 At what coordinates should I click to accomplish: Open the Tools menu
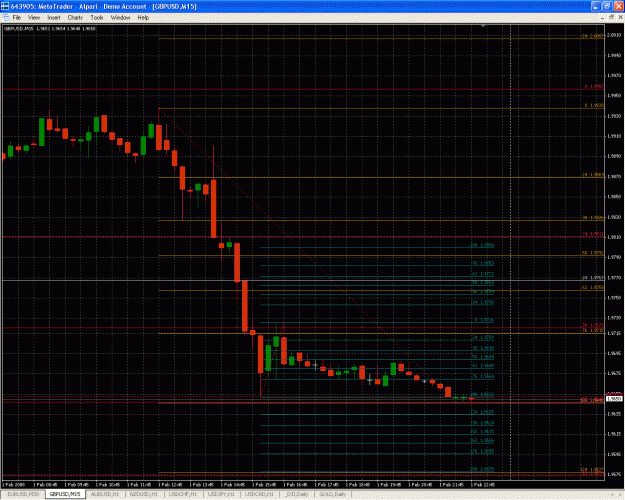[97, 18]
